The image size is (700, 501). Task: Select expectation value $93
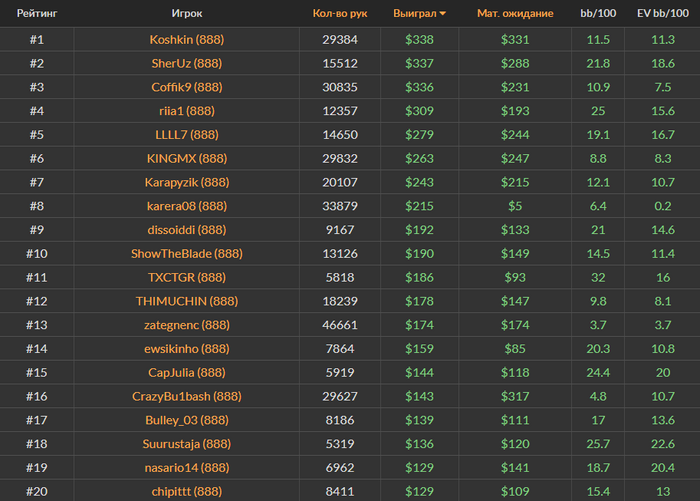pyautogui.click(x=515, y=277)
